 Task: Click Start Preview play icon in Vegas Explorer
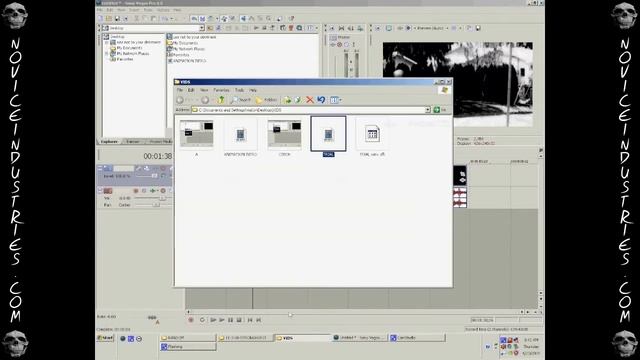(x=257, y=28)
